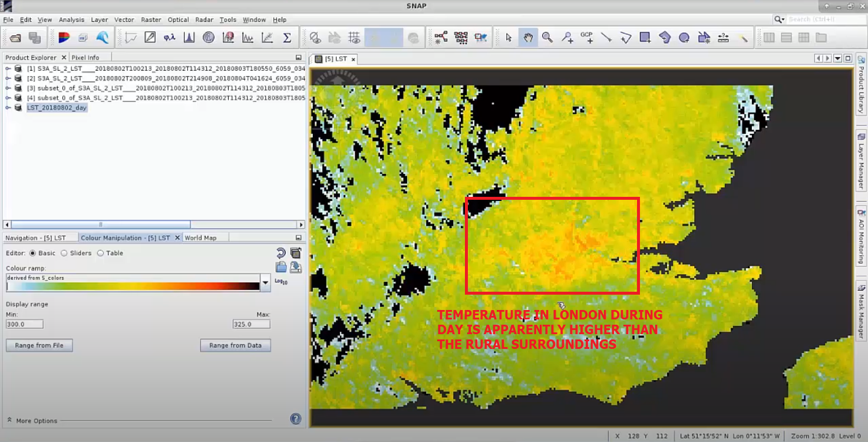Toggle the no-data overlay icon
The width and height of the screenshot is (868, 442).
(x=315, y=38)
